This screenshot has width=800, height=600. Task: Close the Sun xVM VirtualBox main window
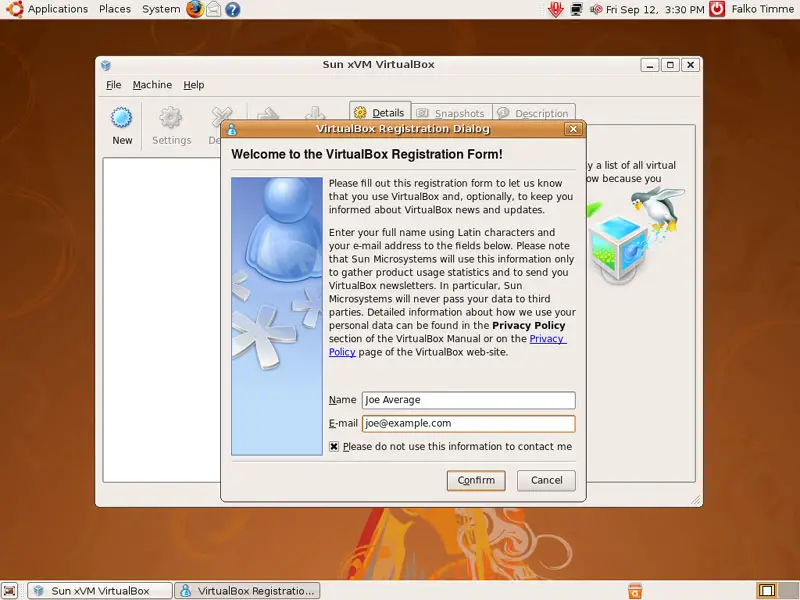[x=690, y=65]
